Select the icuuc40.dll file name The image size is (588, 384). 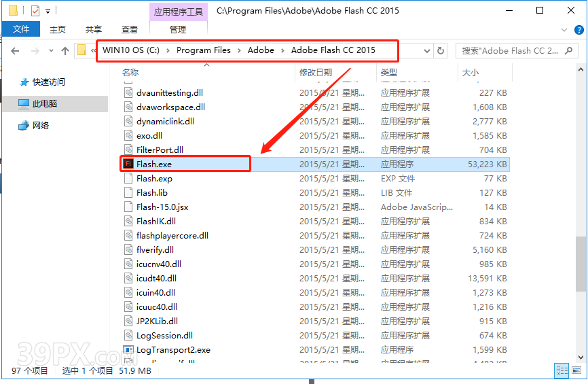tap(157, 307)
